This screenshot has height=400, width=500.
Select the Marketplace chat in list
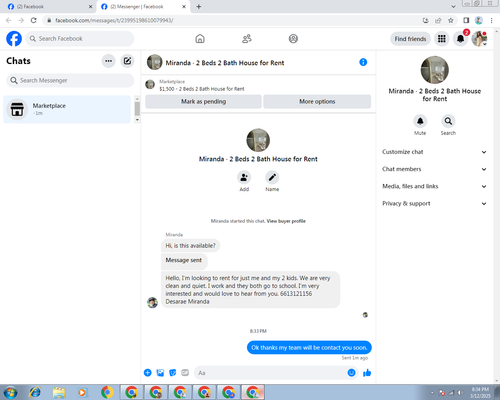point(67,109)
